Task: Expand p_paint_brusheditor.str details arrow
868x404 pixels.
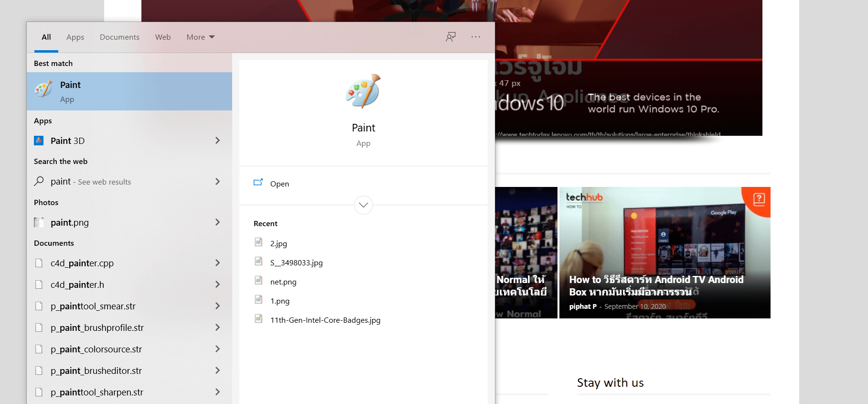Action: point(217,371)
